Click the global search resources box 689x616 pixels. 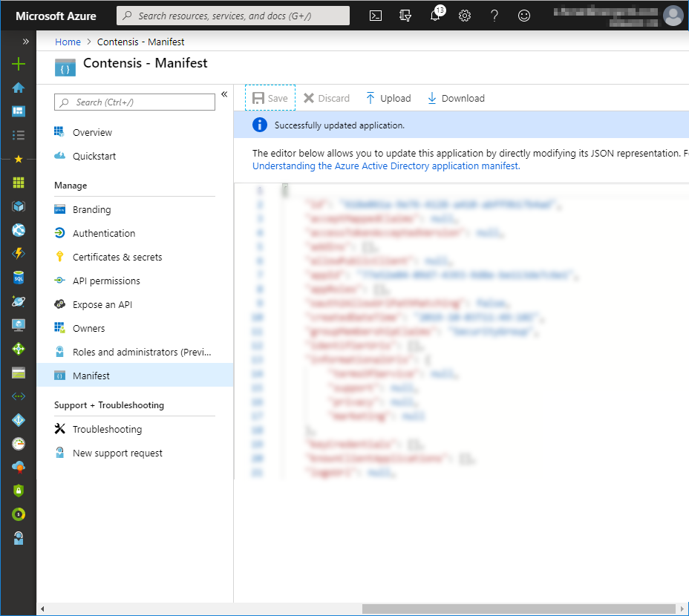233,16
